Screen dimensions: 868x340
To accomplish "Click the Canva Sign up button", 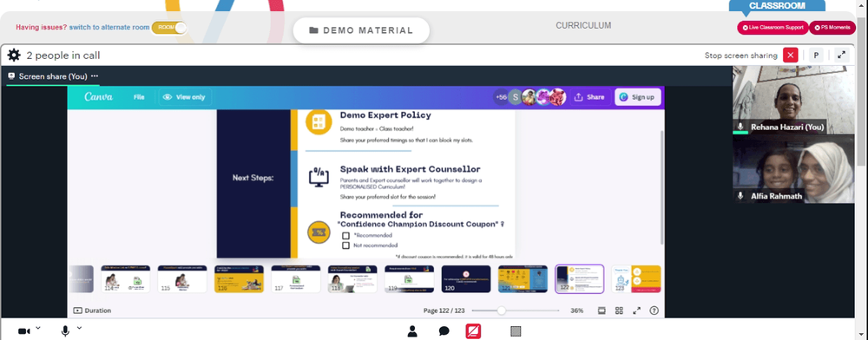I will [x=638, y=97].
